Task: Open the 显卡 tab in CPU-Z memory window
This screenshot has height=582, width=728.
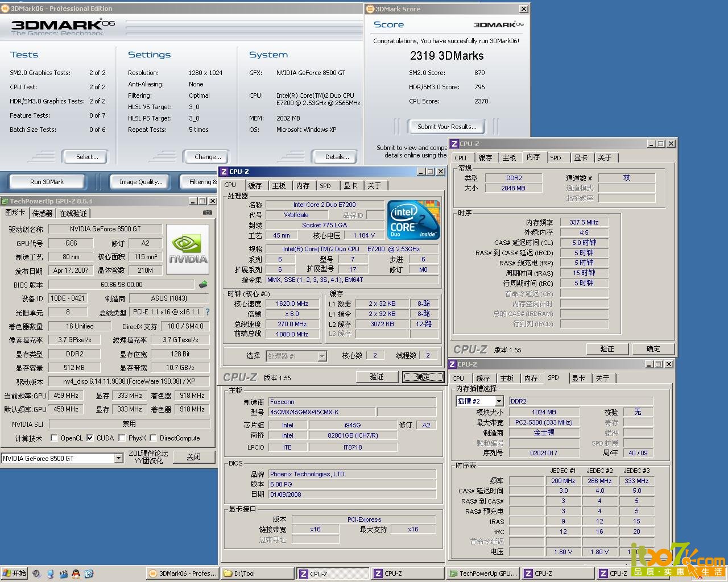Action: (581, 158)
